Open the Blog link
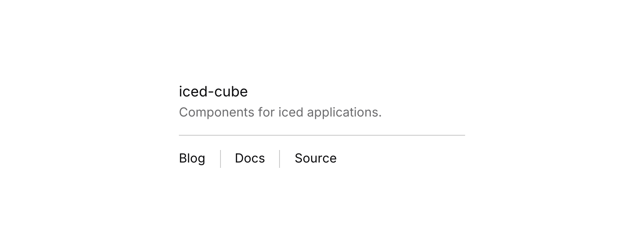Image resolution: width=644 pixels, height=250 pixels. 192,158
